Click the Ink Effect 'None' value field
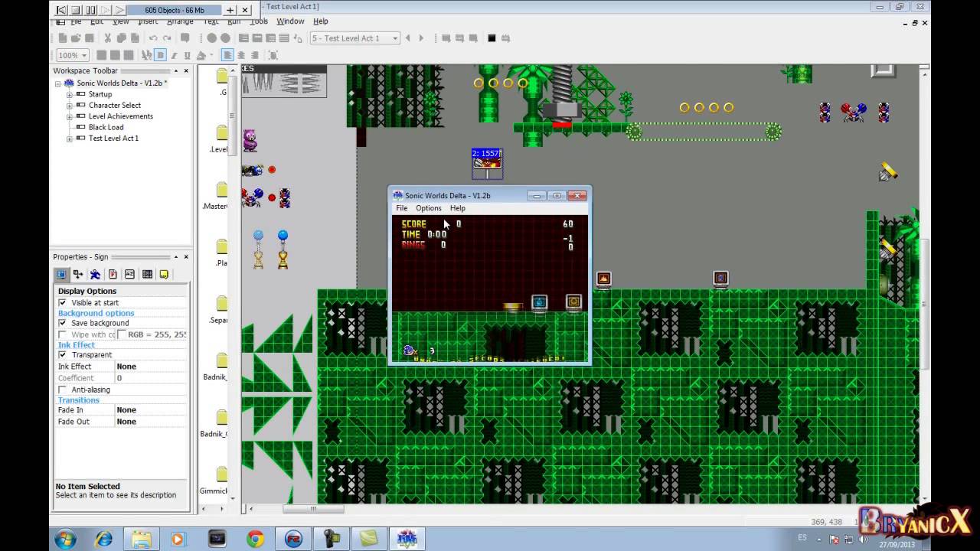This screenshot has width=980, height=551. [x=151, y=367]
